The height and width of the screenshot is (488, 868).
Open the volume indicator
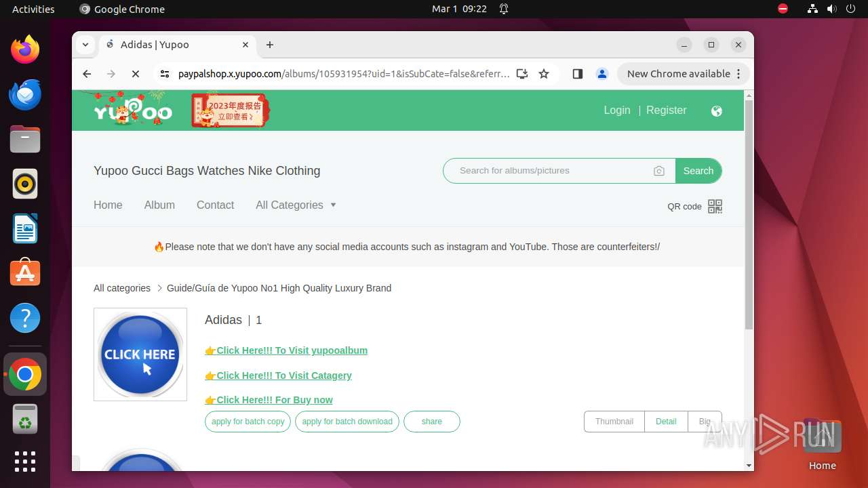click(831, 9)
